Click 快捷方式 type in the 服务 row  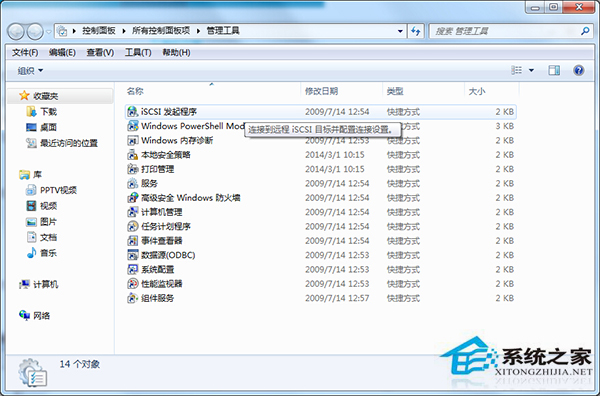(x=403, y=184)
